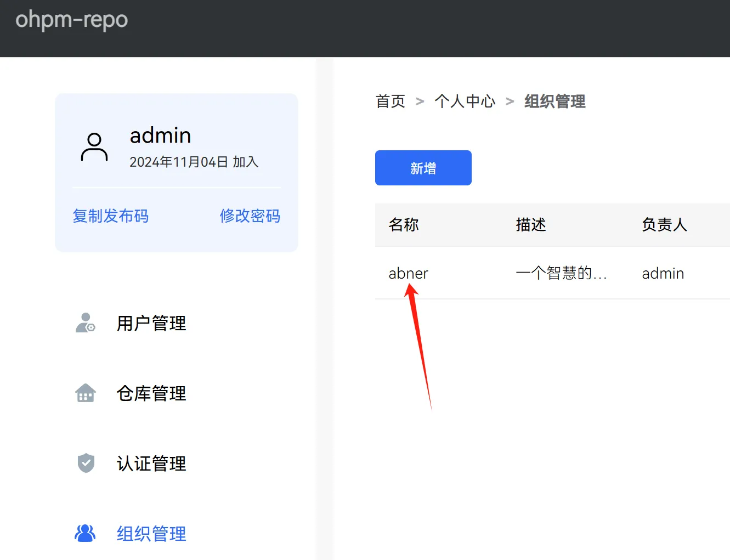Click the admin username in profile card
Screen dimensions: 730x560
(160, 135)
